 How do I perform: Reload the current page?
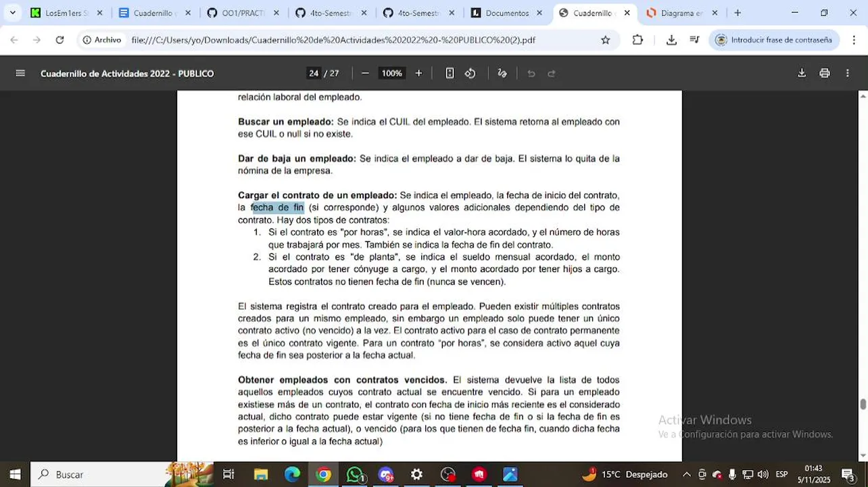pyautogui.click(x=59, y=40)
